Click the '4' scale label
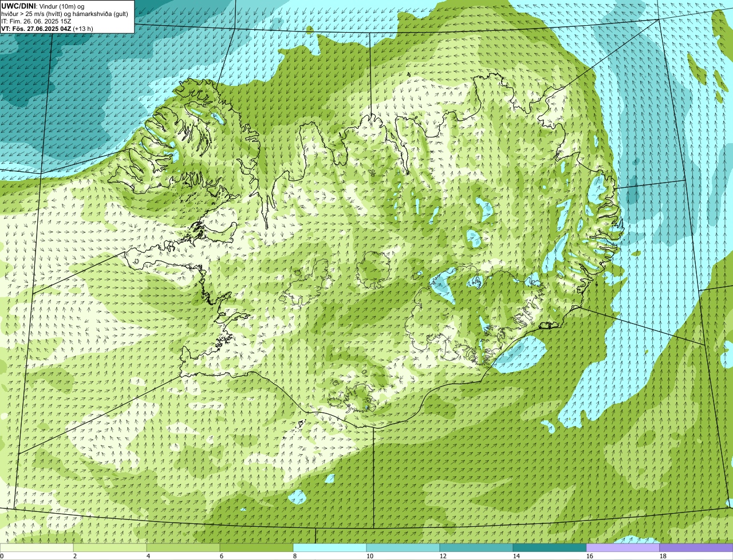733x560 pixels. coord(148,556)
